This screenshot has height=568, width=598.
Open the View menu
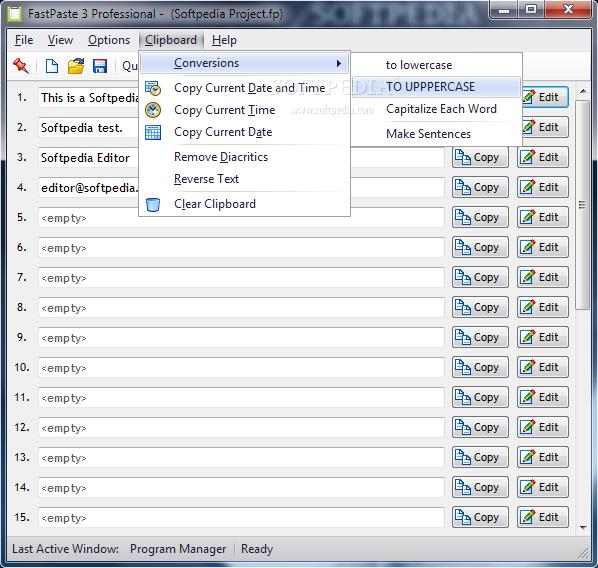[x=60, y=40]
